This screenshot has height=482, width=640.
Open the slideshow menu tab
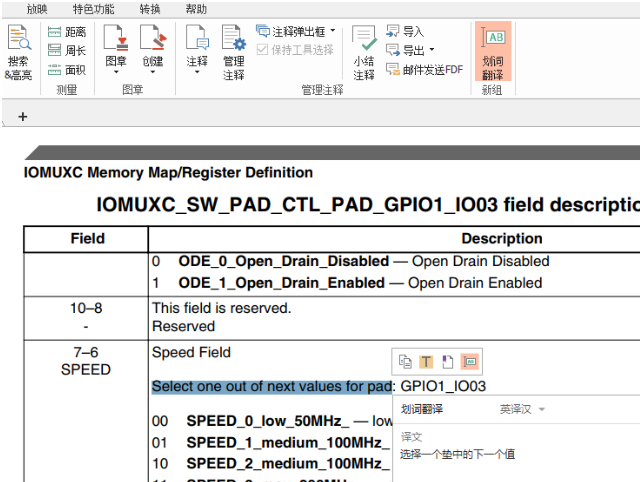click(37, 9)
